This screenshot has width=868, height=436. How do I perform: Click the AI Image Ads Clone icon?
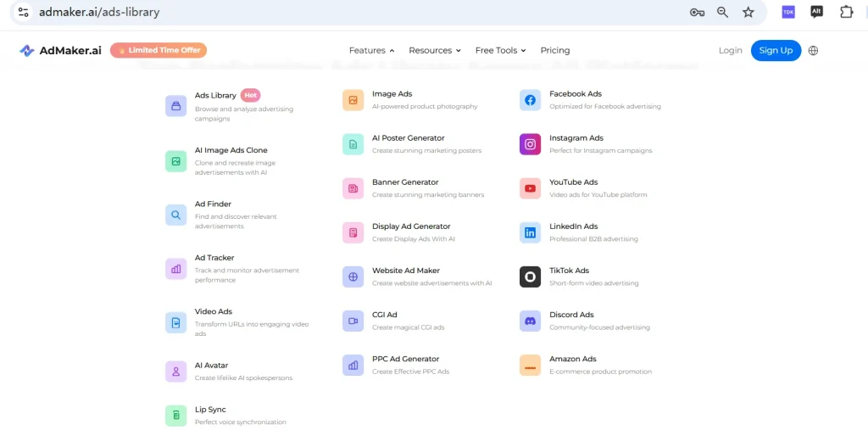point(176,161)
